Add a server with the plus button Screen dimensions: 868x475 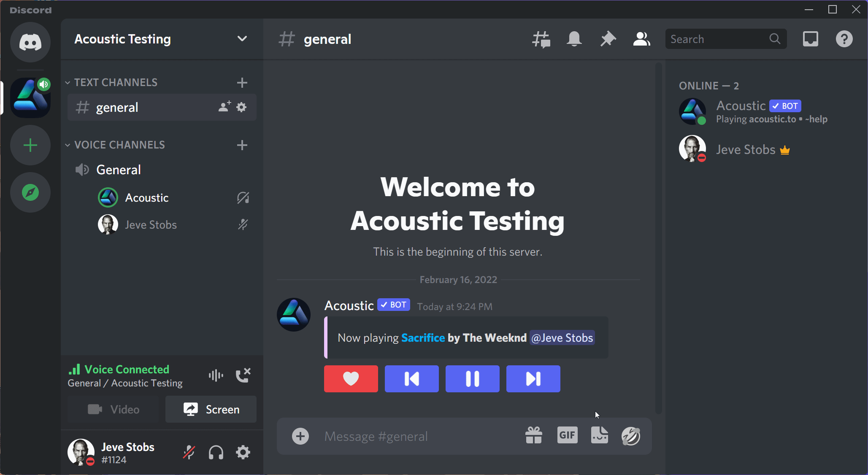pyautogui.click(x=30, y=145)
